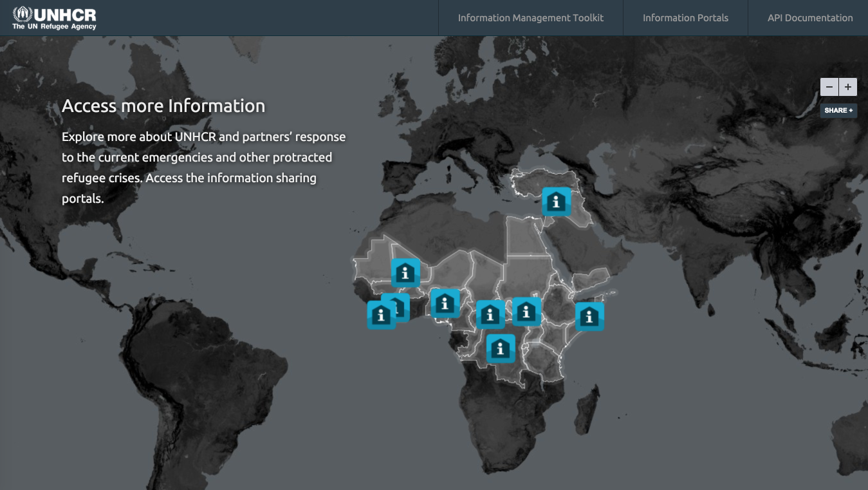This screenshot has width=868, height=490.
Task: Open the marker over DR Congo
Action: [x=500, y=348]
